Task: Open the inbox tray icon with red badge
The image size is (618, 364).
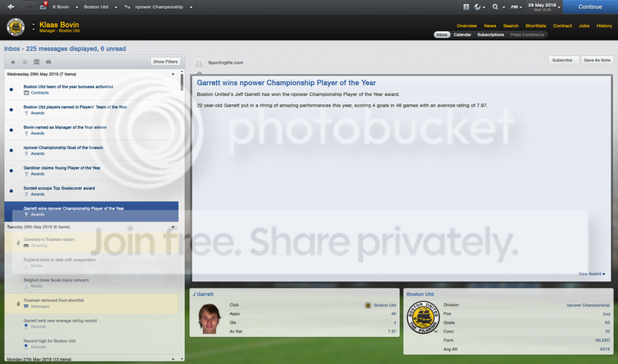Action: point(43,6)
